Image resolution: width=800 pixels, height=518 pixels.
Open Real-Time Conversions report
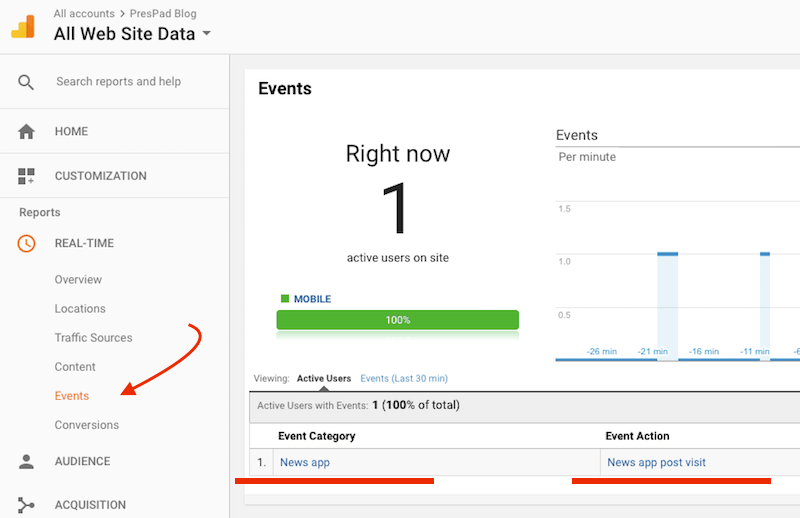(87, 425)
